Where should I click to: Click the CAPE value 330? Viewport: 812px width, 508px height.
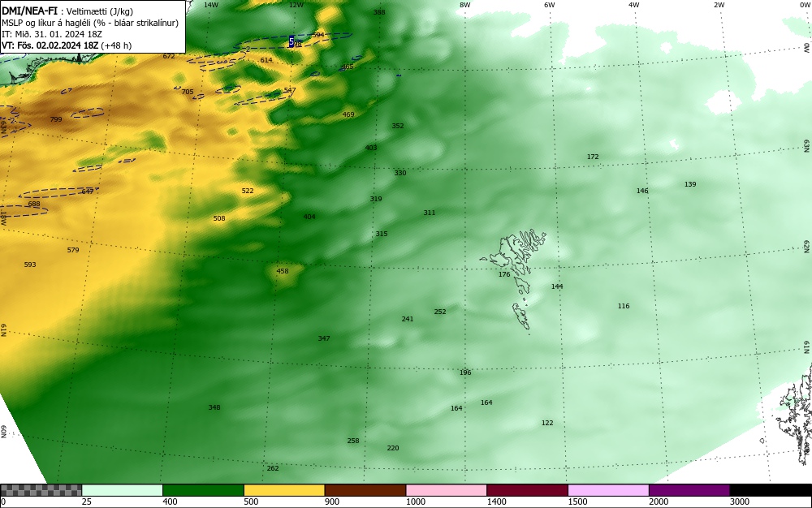tap(400, 174)
